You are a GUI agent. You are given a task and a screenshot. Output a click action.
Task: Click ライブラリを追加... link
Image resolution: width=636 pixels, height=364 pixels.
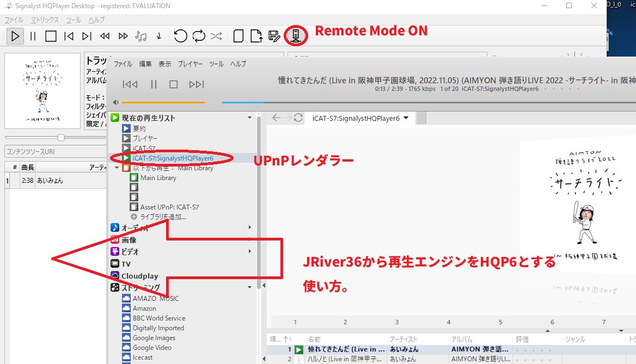point(163,217)
